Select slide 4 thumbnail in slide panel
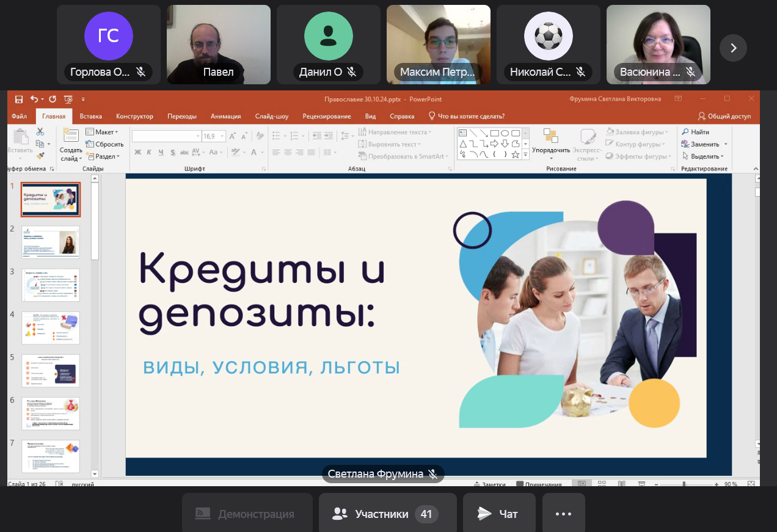Image resolution: width=777 pixels, height=532 pixels. pyautogui.click(x=51, y=327)
